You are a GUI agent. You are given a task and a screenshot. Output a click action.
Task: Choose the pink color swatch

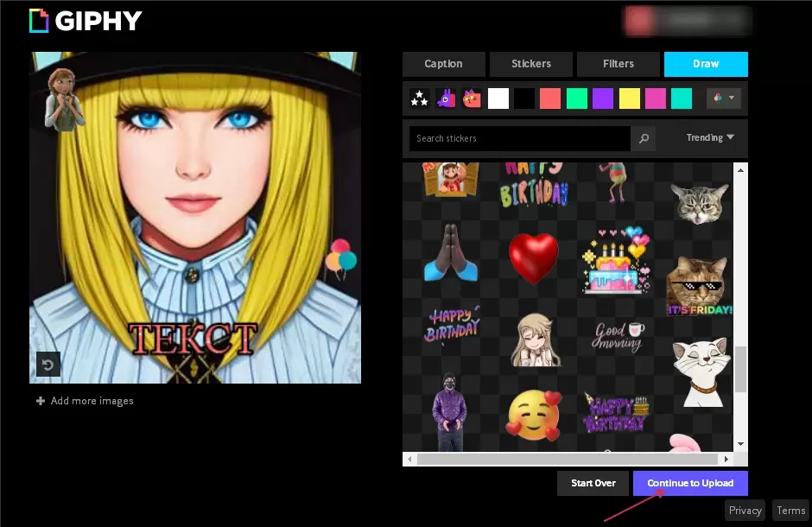[x=655, y=98]
